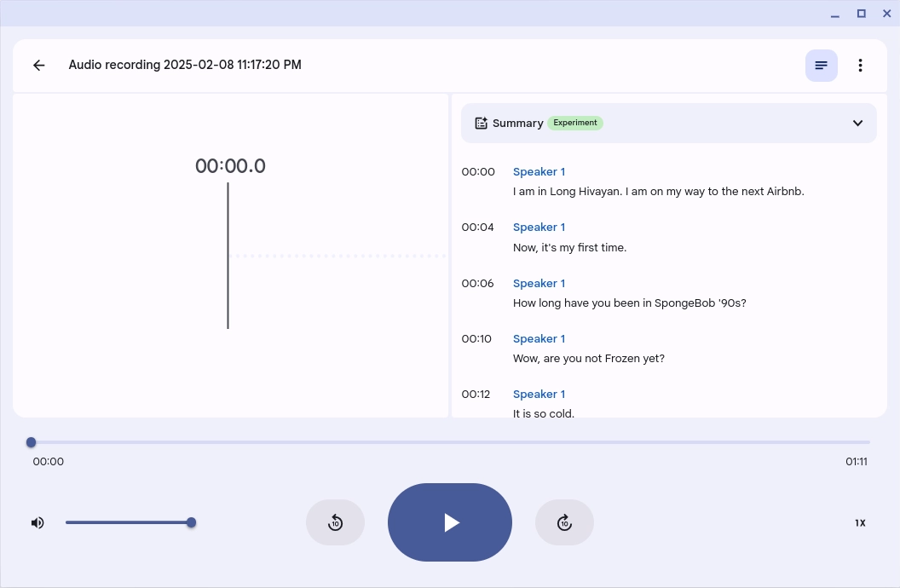Image resolution: width=900 pixels, height=588 pixels.
Task: Mute audio with the speaker icon
Action: (37, 522)
